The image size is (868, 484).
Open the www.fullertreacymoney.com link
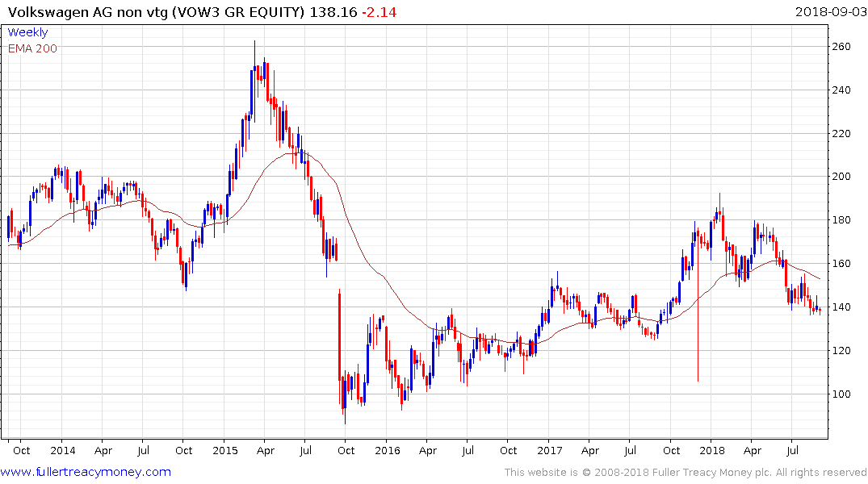click(x=86, y=472)
